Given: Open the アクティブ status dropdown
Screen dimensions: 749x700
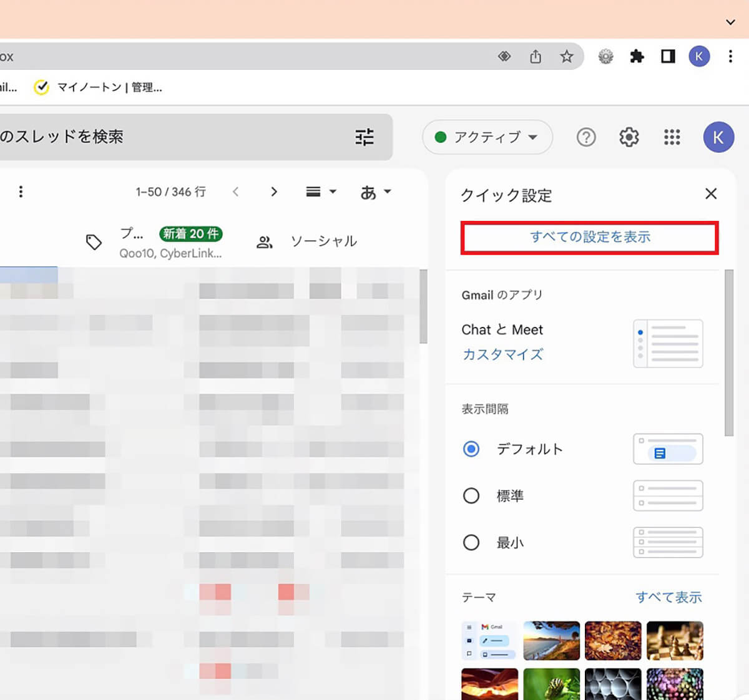Looking at the screenshot, I should (x=487, y=137).
